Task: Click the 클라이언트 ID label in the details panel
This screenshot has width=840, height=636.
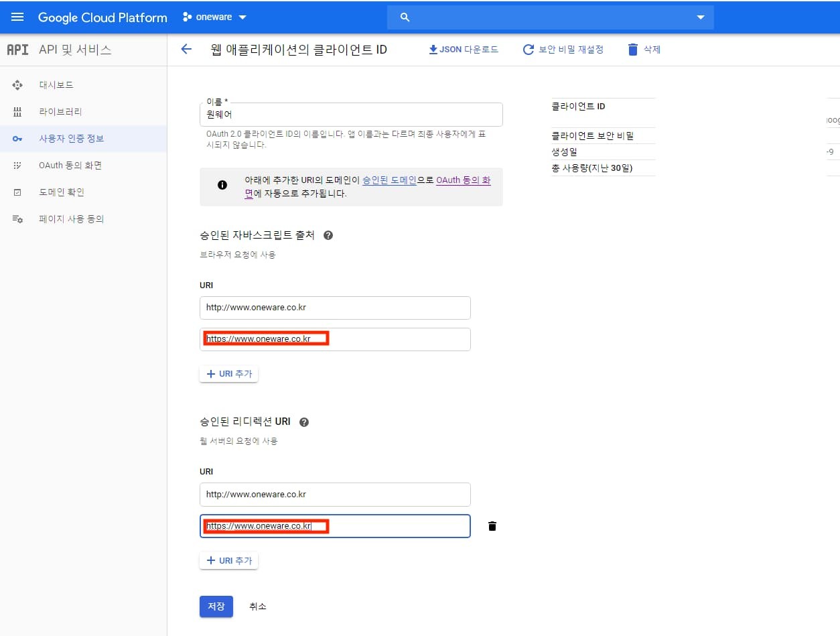Action: coord(579,107)
